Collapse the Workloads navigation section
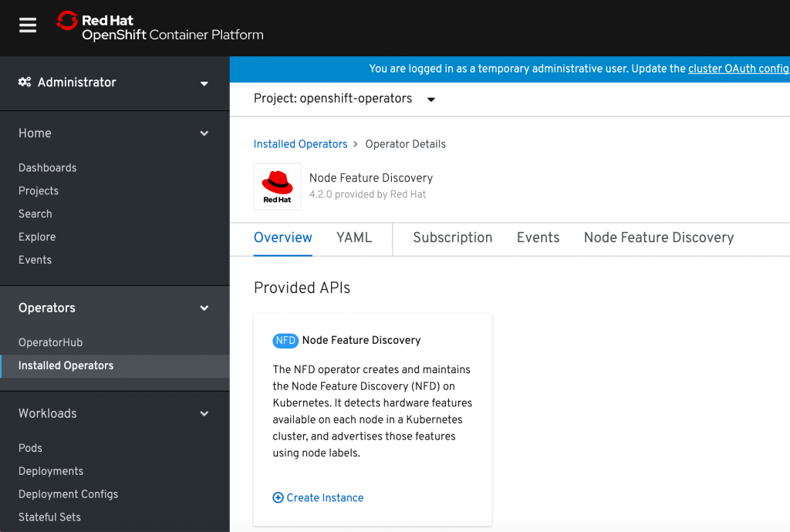The height and width of the screenshot is (532, 790). coord(204,414)
